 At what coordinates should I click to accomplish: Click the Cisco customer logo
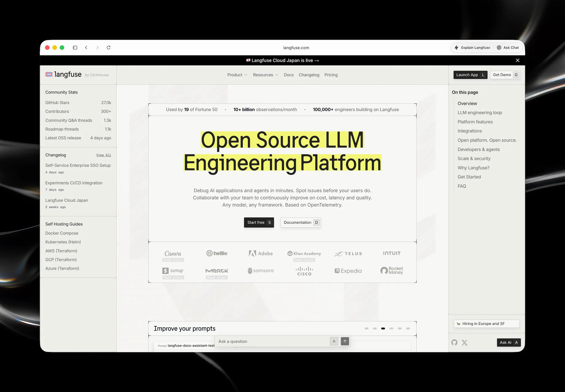click(x=304, y=271)
